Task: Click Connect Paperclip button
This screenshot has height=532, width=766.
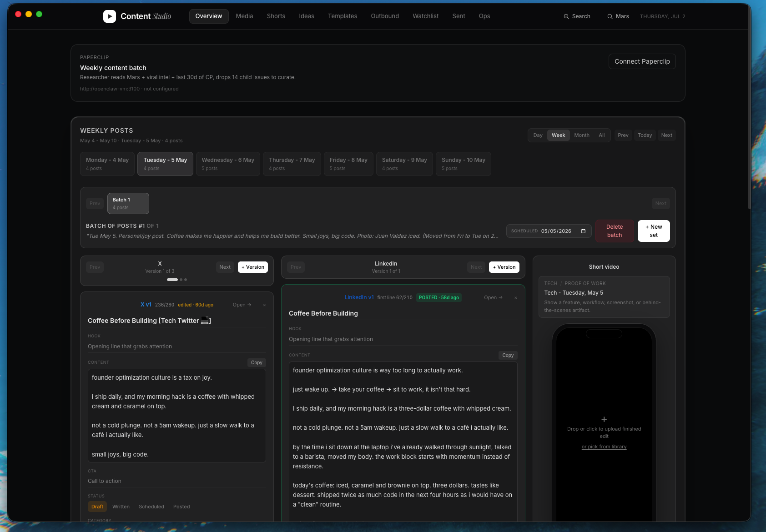Action: coord(642,61)
